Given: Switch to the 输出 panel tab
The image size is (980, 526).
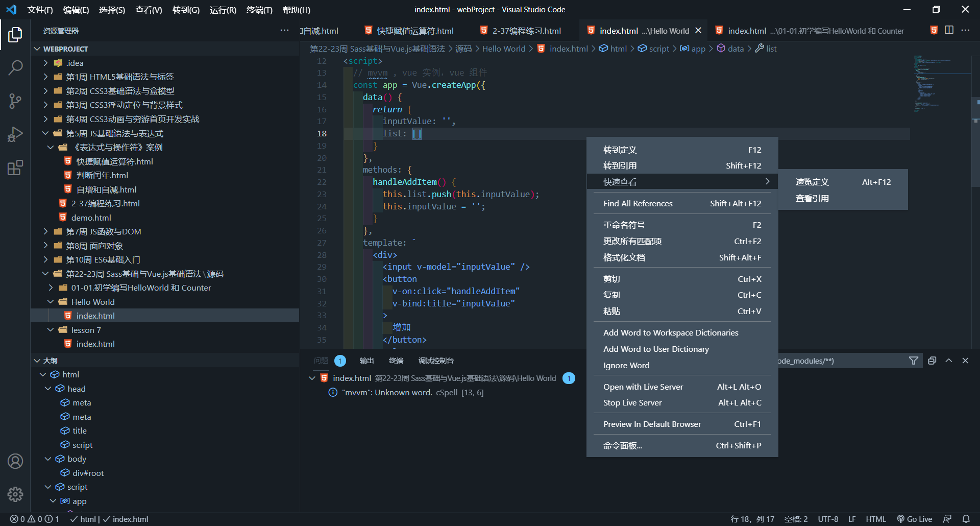Looking at the screenshot, I should pyautogui.click(x=366, y=361).
